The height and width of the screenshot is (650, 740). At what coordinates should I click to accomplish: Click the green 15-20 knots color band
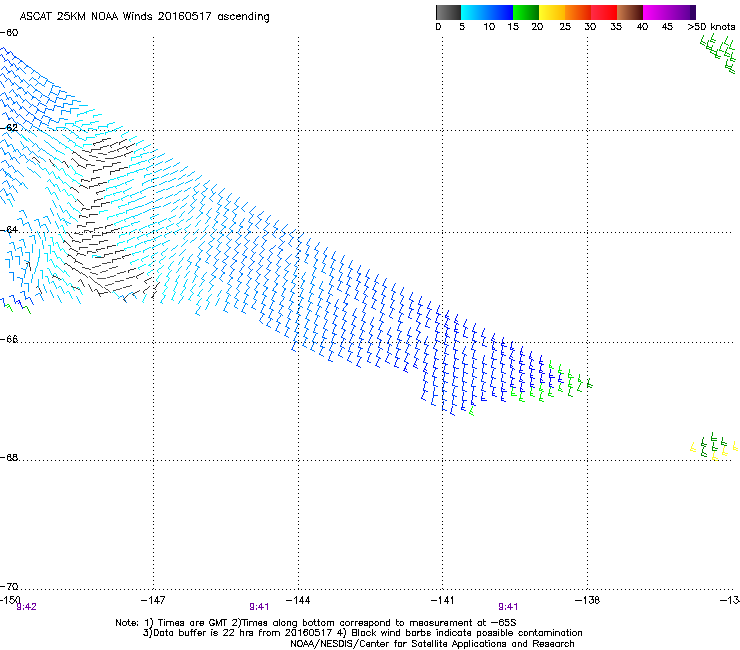(526, 12)
